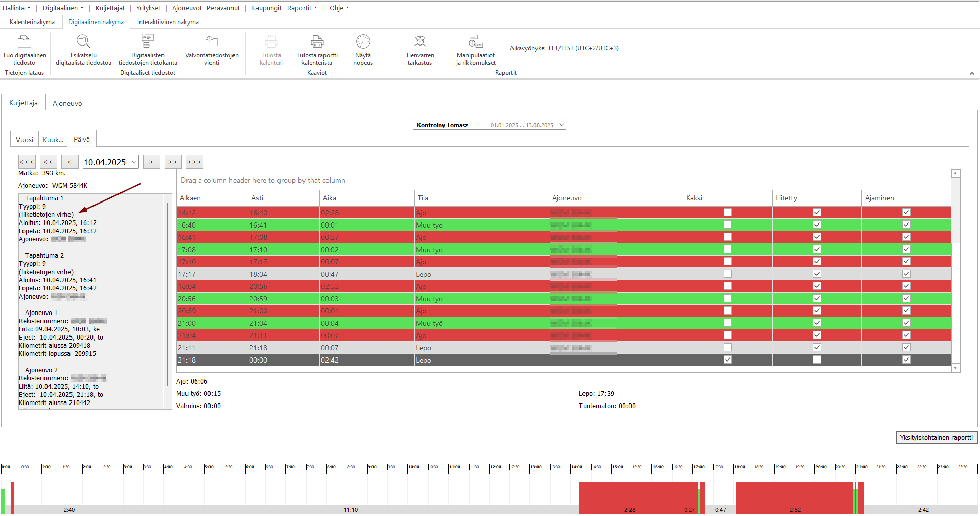Click the Tuo digitaalinen tiedosto icon
Viewport: 980px width, 516px height.
[x=25, y=41]
